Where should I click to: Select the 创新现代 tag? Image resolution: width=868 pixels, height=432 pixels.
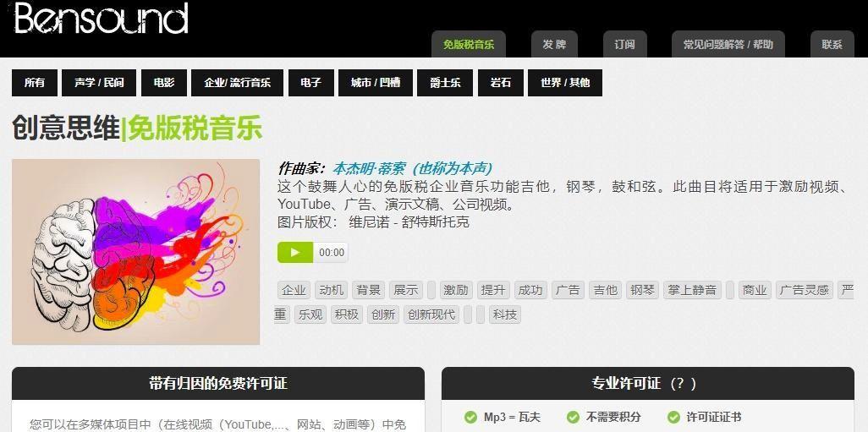pos(431,314)
